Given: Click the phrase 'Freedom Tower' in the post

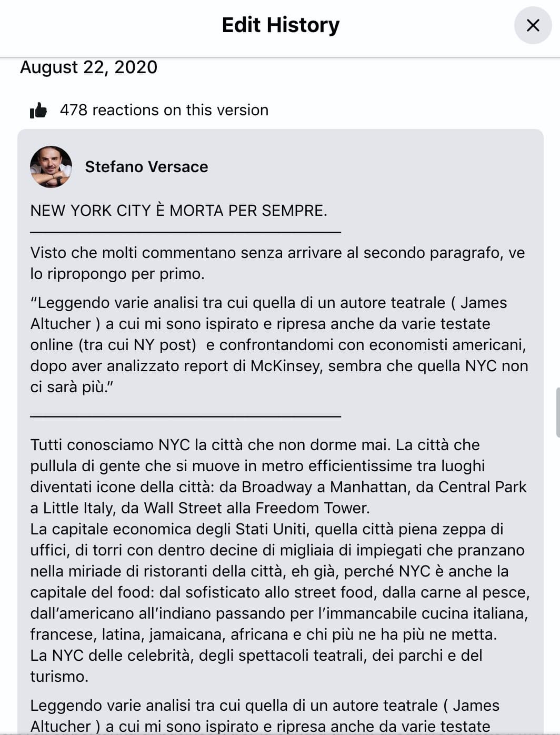Looking at the screenshot, I should point(311,508).
